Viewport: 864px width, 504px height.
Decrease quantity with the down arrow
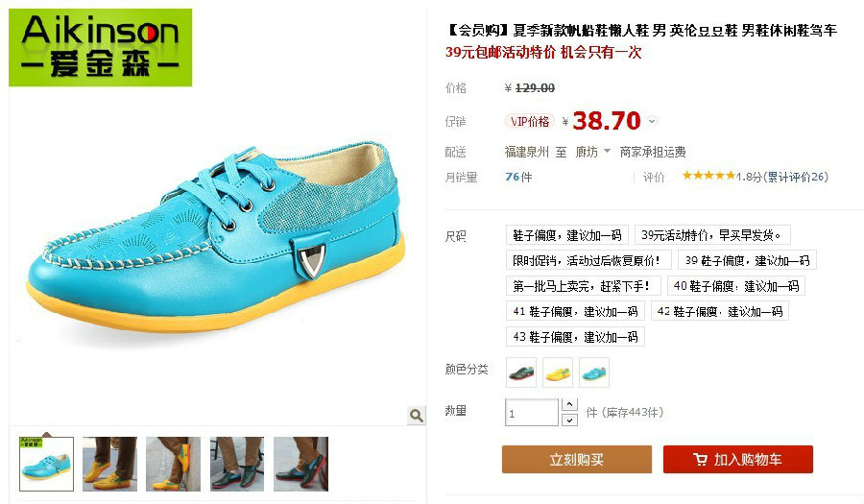tap(569, 420)
